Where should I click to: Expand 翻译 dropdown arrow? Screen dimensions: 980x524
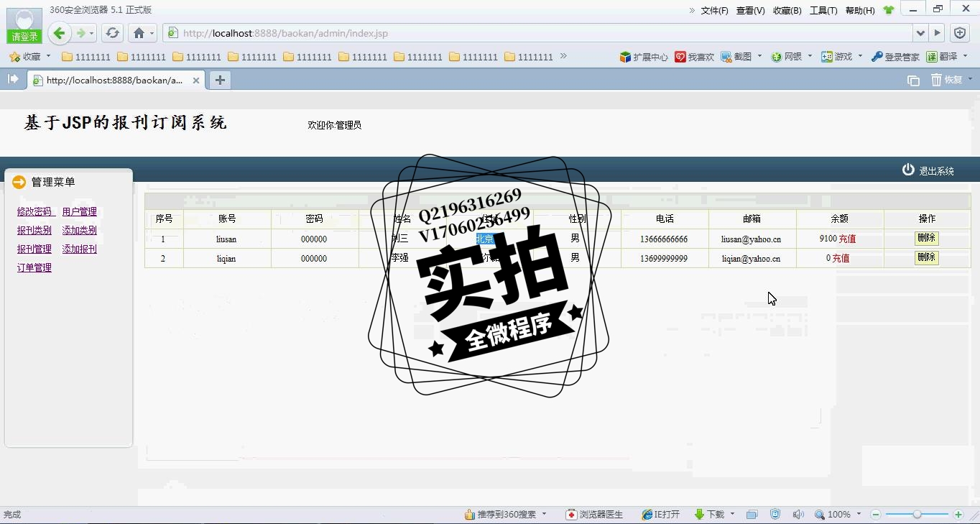coord(965,56)
